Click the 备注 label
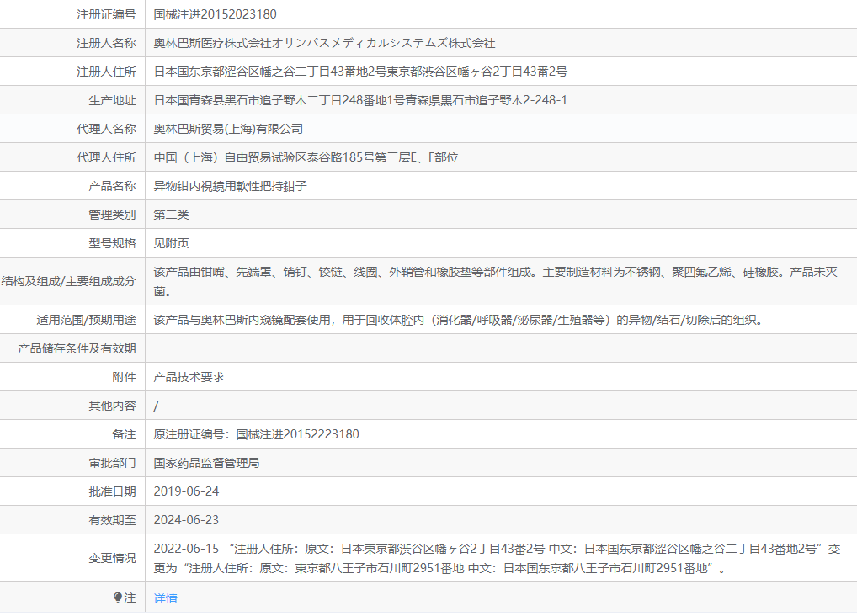Viewport: 857px width, 616px height. point(124,434)
